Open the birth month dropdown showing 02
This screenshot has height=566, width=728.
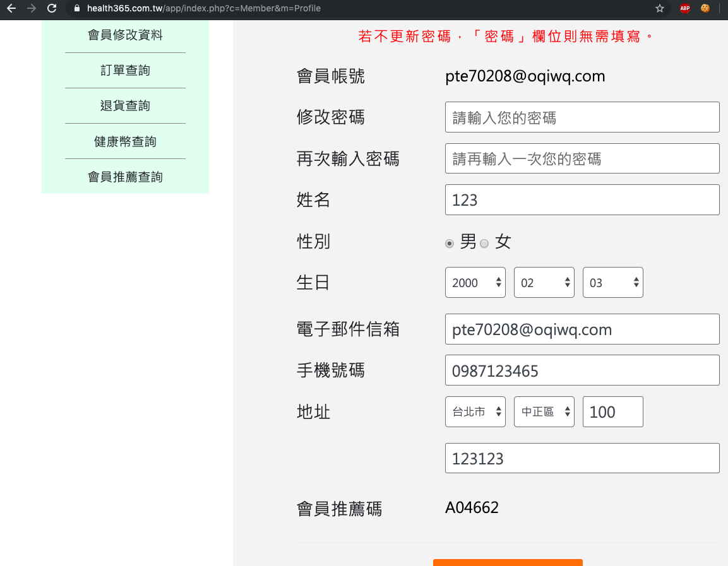coord(544,282)
